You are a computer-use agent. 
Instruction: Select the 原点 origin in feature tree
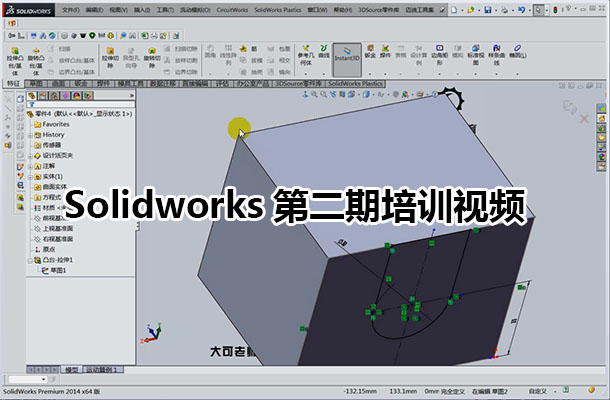click(x=51, y=249)
